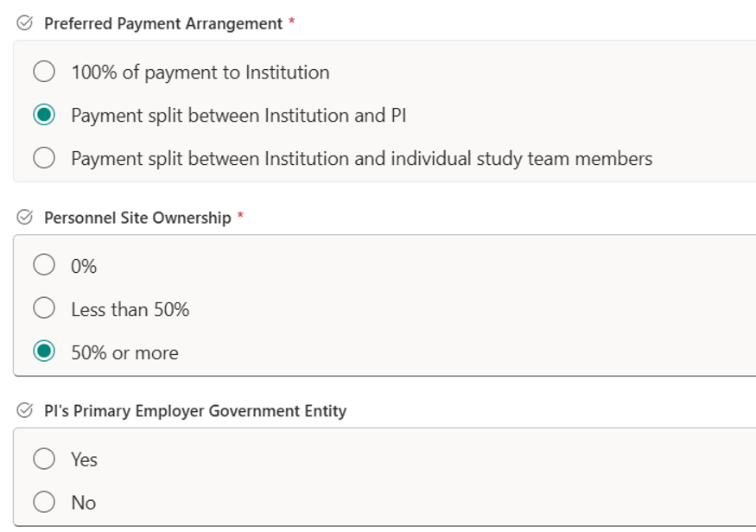Select the Yes radio for government entity

(x=44, y=459)
